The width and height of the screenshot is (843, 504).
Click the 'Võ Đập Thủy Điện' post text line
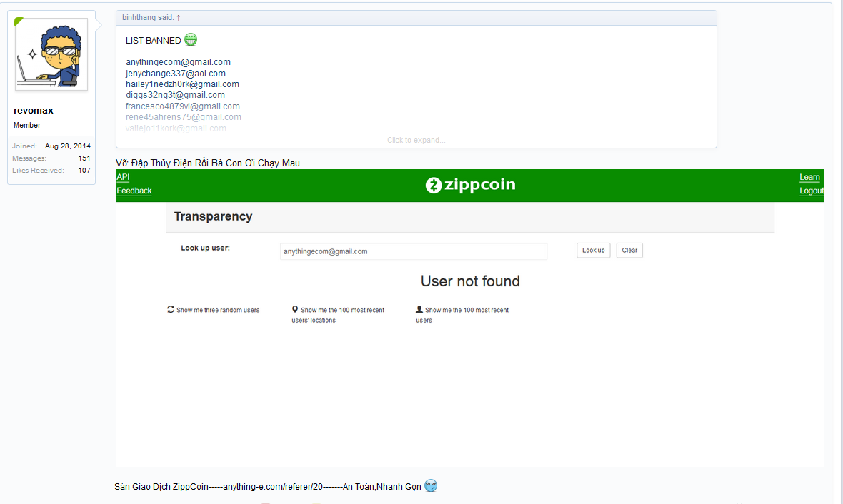pyautogui.click(x=208, y=163)
